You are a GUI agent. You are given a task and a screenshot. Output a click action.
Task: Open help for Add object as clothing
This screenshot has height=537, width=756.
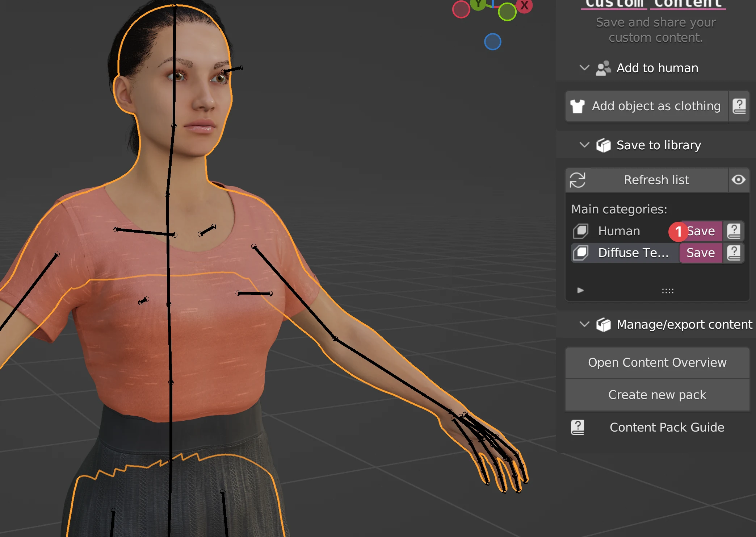click(x=739, y=106)
